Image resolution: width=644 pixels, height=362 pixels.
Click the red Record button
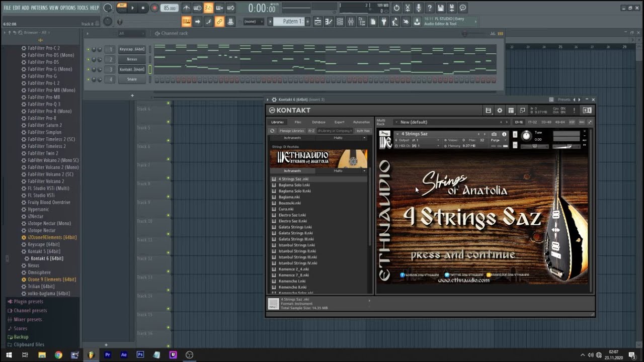[154, 8]
